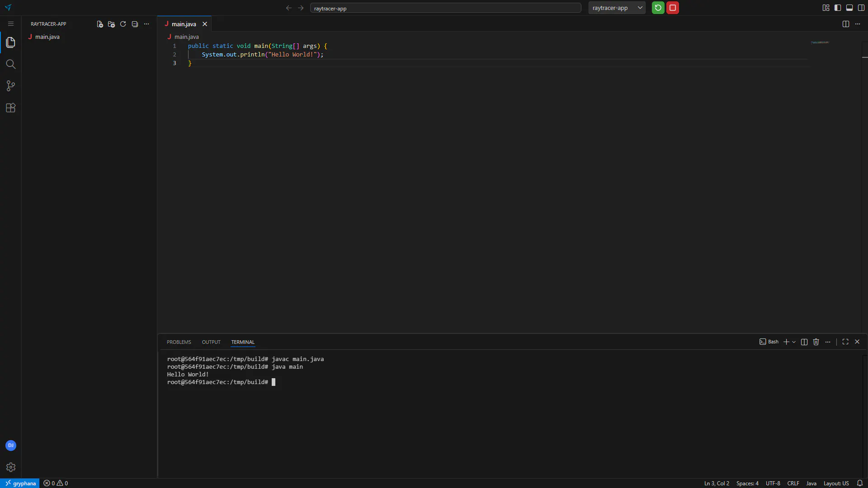Toggle bottom panel visibility

point(849,8)
